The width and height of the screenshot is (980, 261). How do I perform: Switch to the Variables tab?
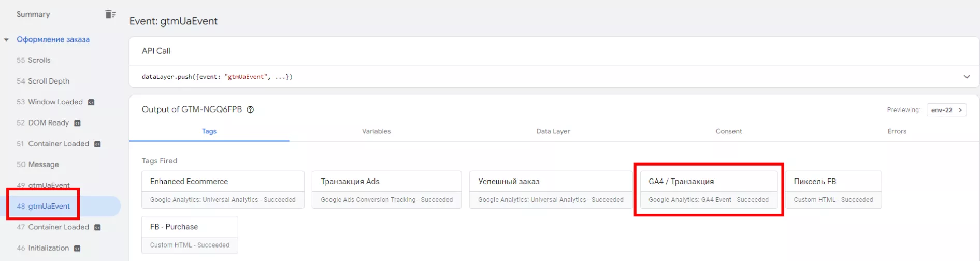376,131
